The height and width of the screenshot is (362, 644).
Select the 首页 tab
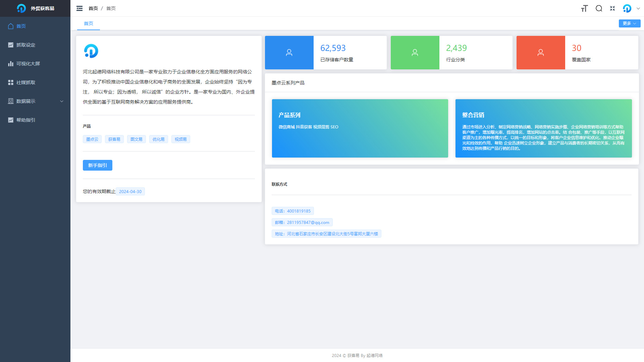[x=89, y=23]
